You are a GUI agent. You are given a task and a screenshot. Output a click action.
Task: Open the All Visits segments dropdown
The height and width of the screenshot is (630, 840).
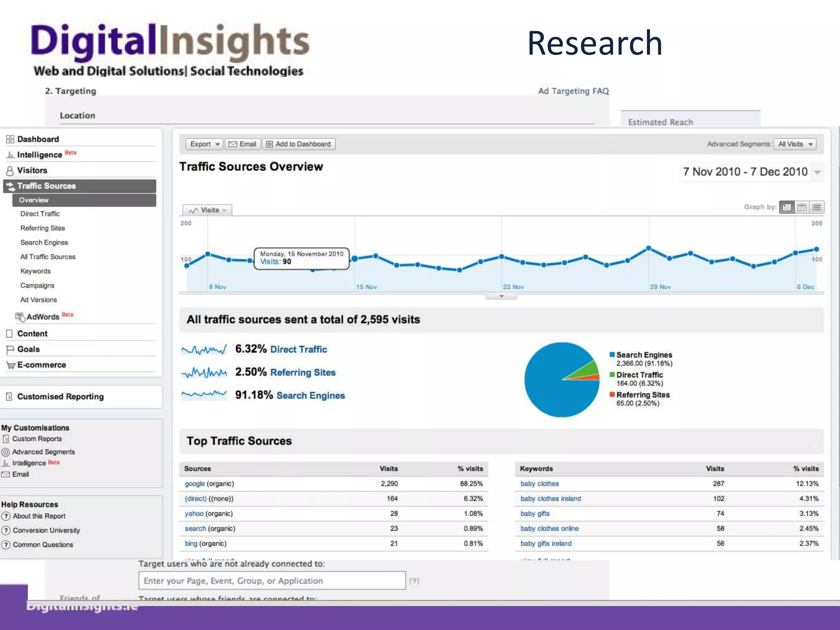click(x=795, y=144)
